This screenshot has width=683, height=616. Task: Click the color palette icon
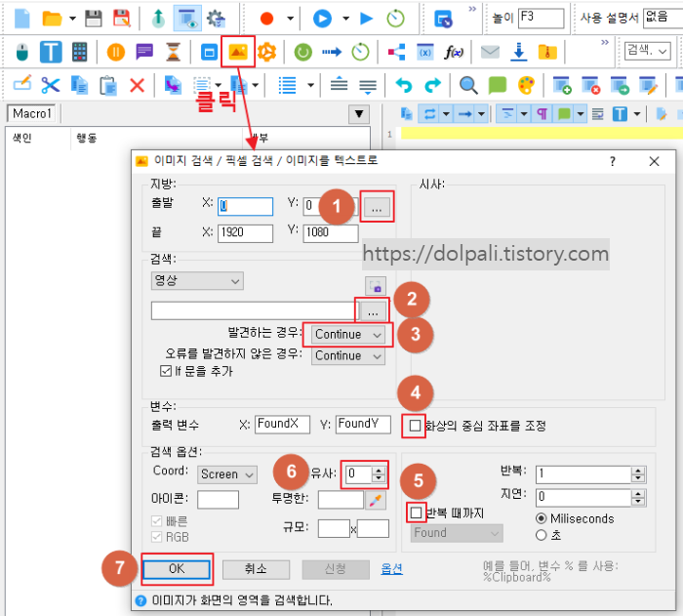pos(526,85)
